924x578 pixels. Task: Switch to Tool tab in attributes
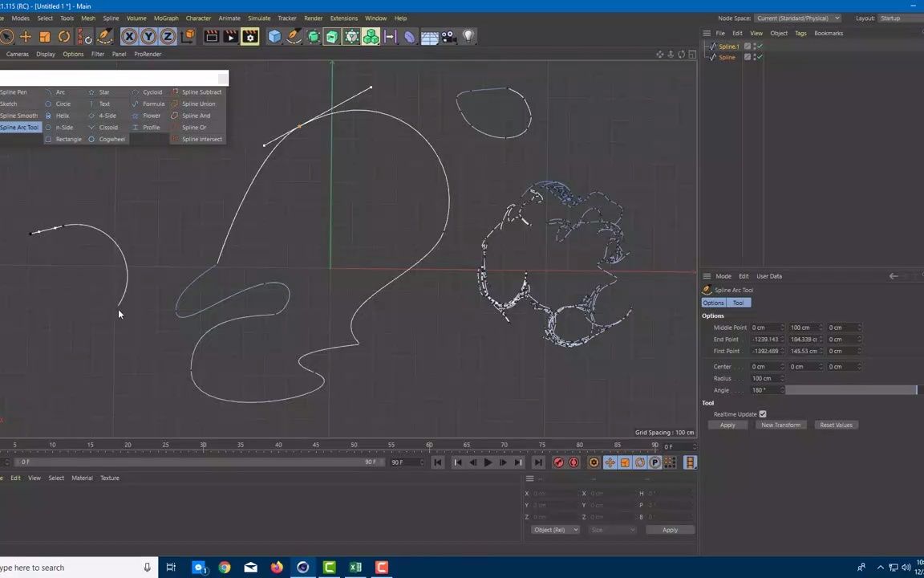pyautogui.click(x=739, y=303)
